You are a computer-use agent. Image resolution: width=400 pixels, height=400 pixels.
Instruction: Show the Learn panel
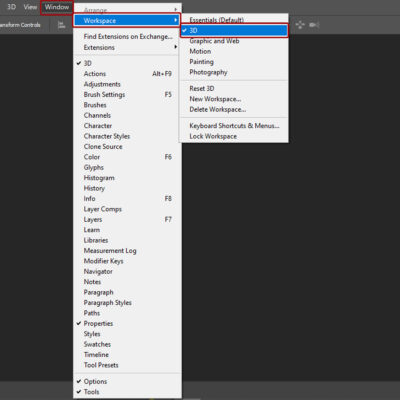(x=127, y=230)
